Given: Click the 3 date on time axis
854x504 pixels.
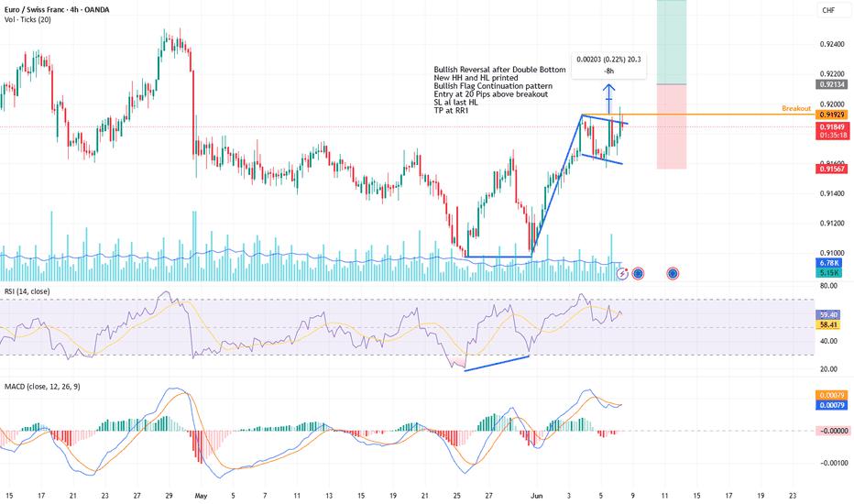Looking at the screenshot, I should point(569,496).
